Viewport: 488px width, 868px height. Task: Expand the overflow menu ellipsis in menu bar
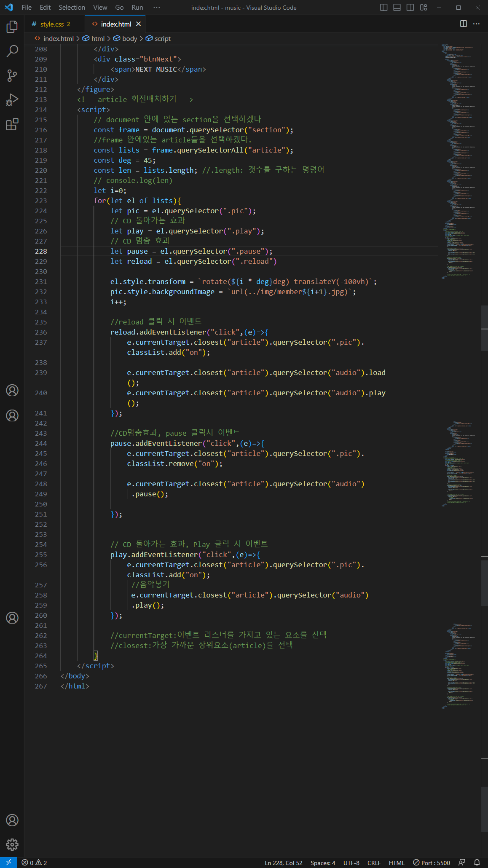tap(156, 8)
